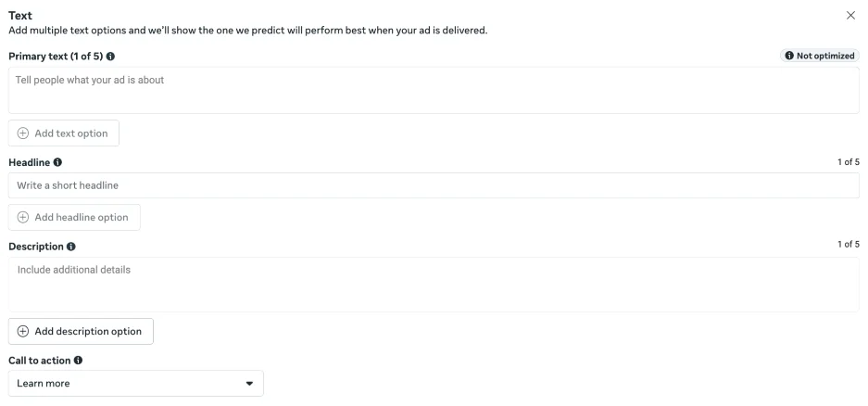Viewport: 868px width, 406px height.
Task: Focus the Primary text input box
Action: pyautogui.click(x=434, y=90)
